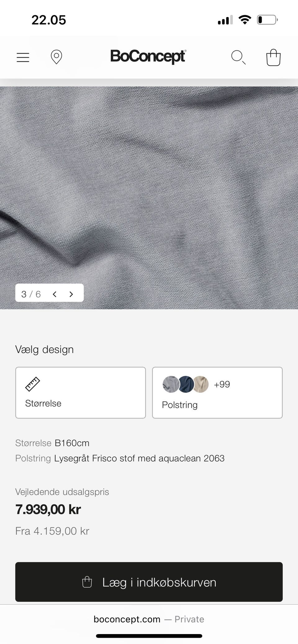Click the Fra 4.159,00 kr price text
This screenshot has width=298, height=644.
pyautogui.click(x=52, y=531)
